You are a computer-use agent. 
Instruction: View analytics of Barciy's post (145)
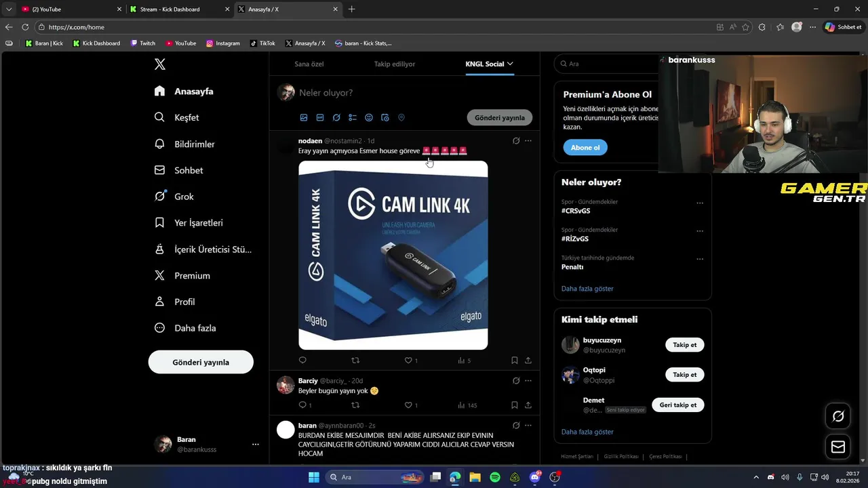point(467,405)
